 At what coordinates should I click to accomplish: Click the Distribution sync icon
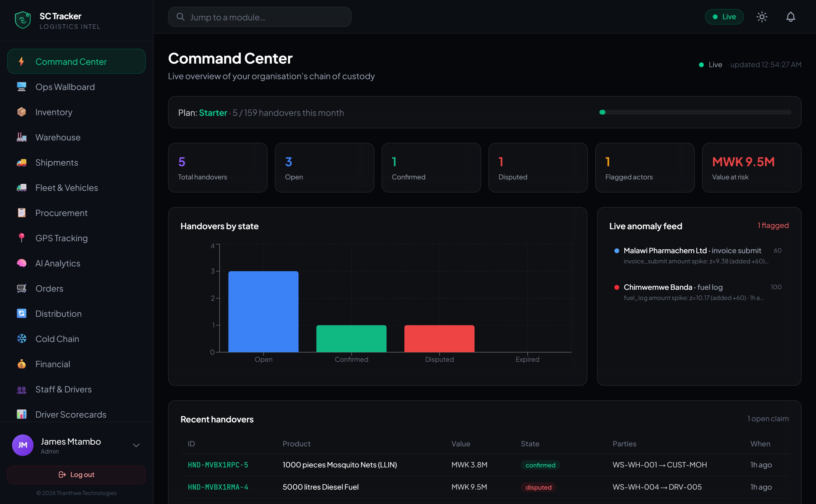21,314
